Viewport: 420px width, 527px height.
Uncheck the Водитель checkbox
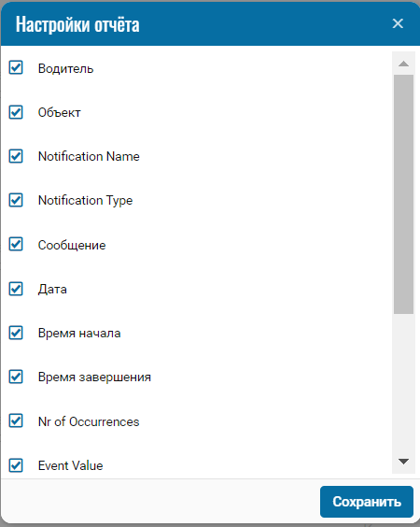[x=16, y=67]
